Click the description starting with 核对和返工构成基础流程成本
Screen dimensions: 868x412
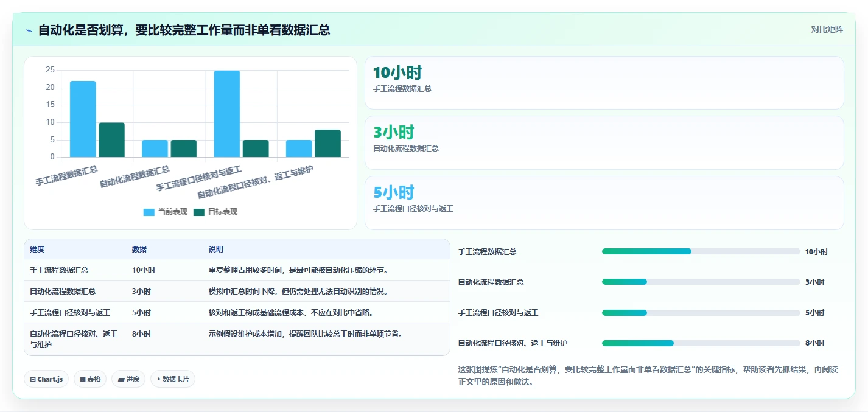tap(291, 313)
